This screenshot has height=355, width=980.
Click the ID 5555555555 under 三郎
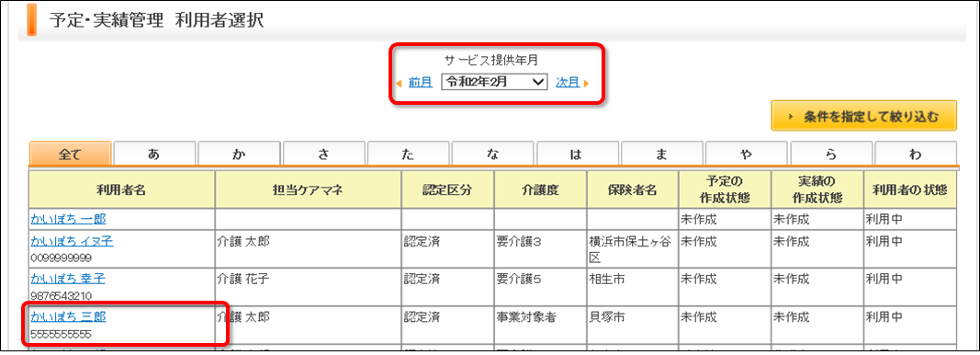(61, 335)
